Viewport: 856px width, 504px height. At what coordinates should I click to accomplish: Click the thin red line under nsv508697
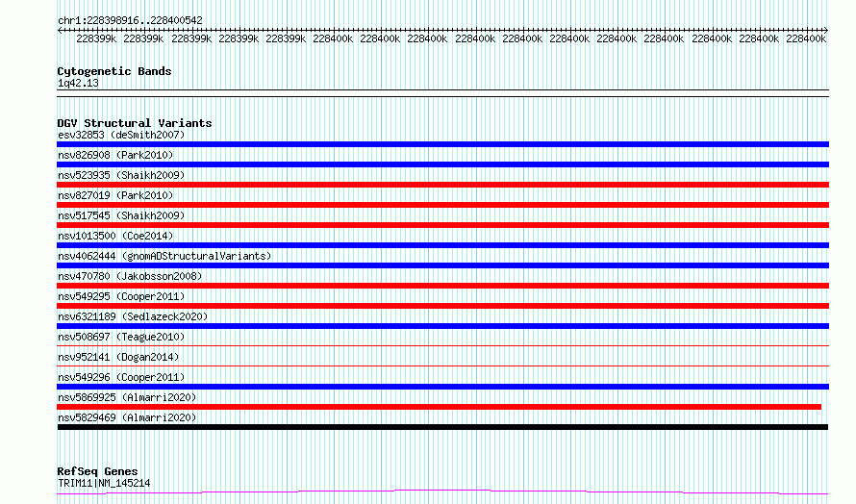[x=442, y=345]
